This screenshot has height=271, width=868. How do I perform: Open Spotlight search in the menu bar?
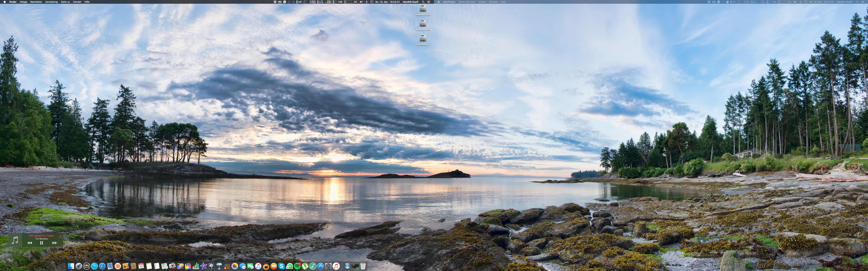[x=423, y=2]
